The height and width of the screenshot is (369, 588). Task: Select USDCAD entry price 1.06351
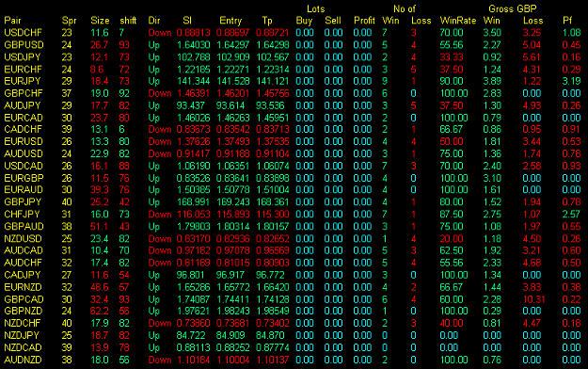233,166
